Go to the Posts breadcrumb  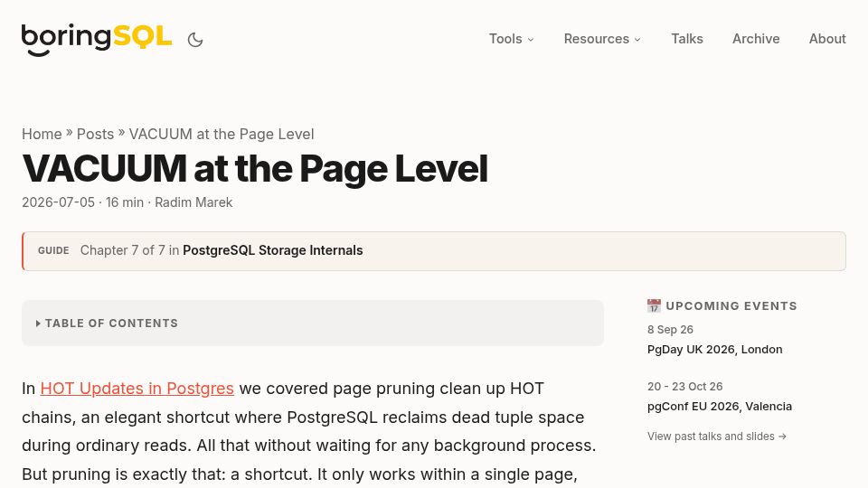tap(95, 134)
